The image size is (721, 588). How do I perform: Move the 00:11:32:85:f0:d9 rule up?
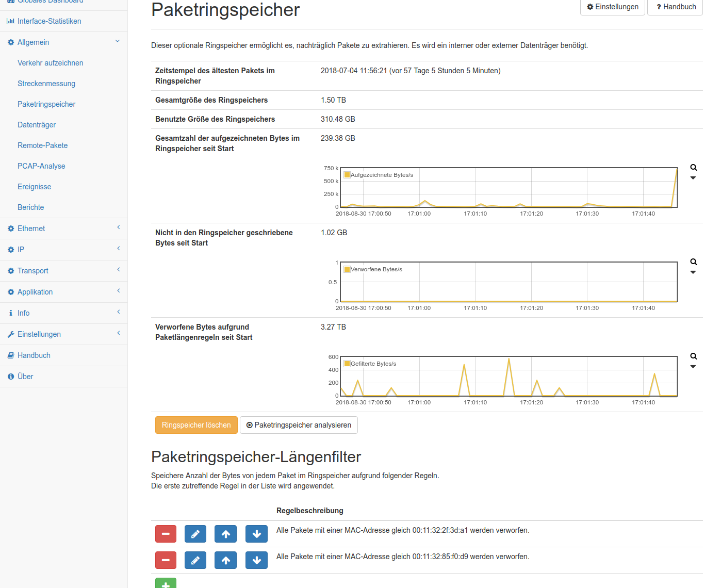[x=225, y=560]
